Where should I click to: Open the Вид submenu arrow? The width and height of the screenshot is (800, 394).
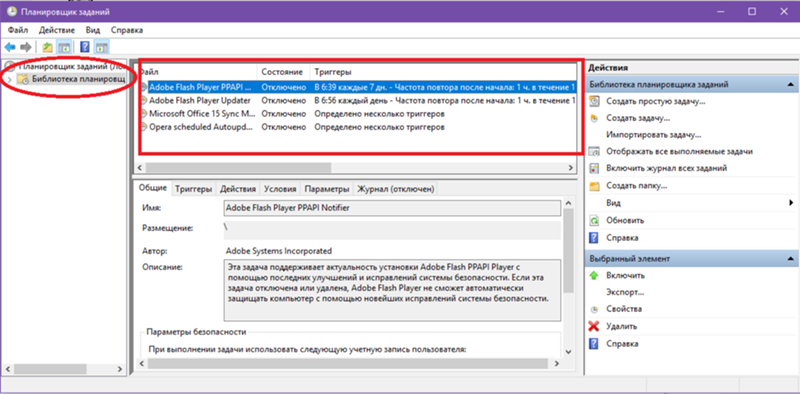coord(791,203)
